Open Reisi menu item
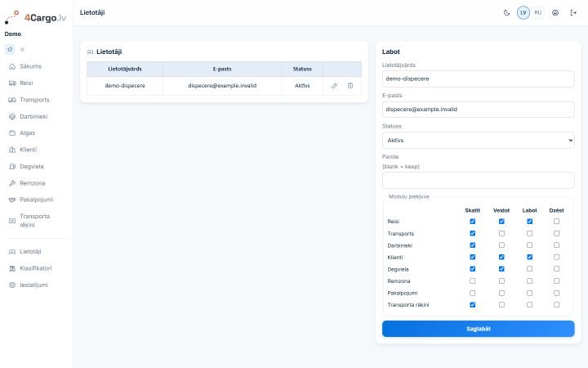 point(26,83)
